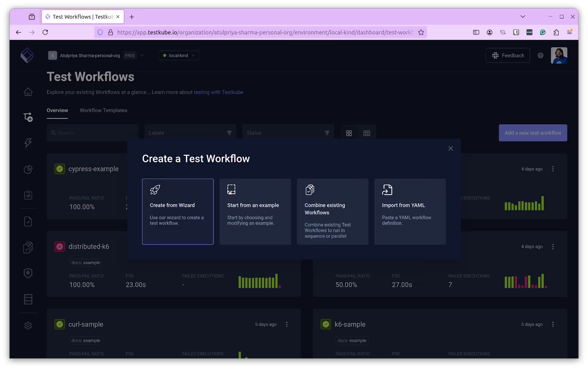Screen dimensions: 588x369
Task: Open the cypress-example workflow title
Action: [93, 169]
